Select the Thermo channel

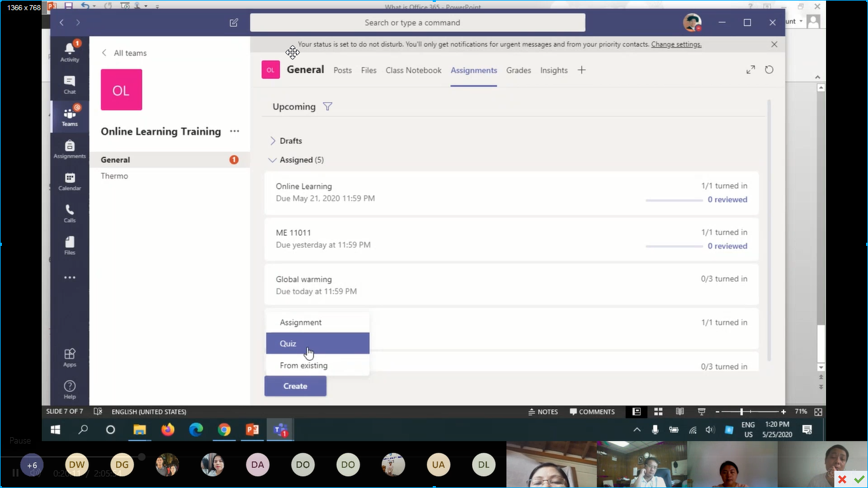point(170,176)
